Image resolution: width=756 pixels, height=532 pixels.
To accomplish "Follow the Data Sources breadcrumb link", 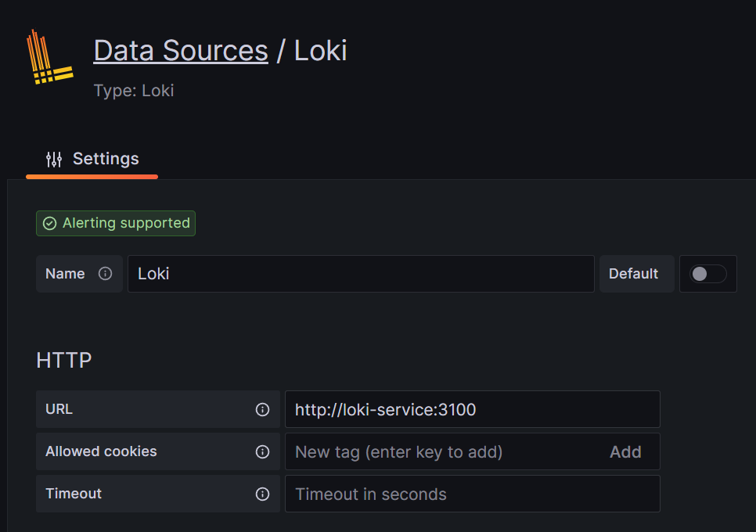I will [x=181, y=51].
